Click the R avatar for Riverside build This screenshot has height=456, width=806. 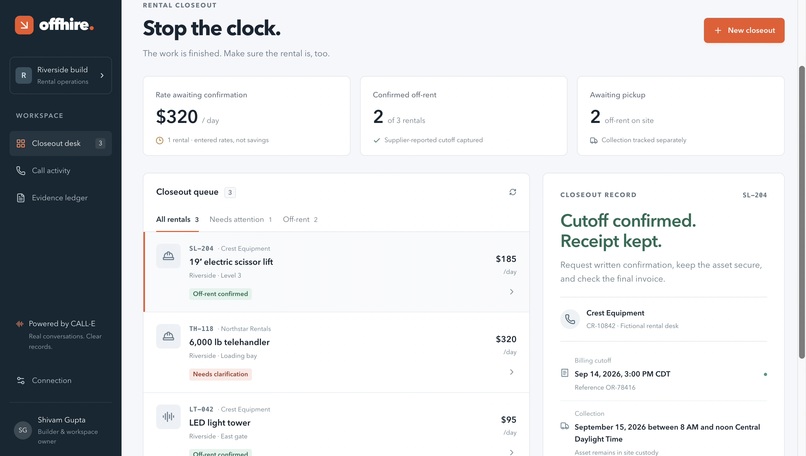click(x=24, y=75)
